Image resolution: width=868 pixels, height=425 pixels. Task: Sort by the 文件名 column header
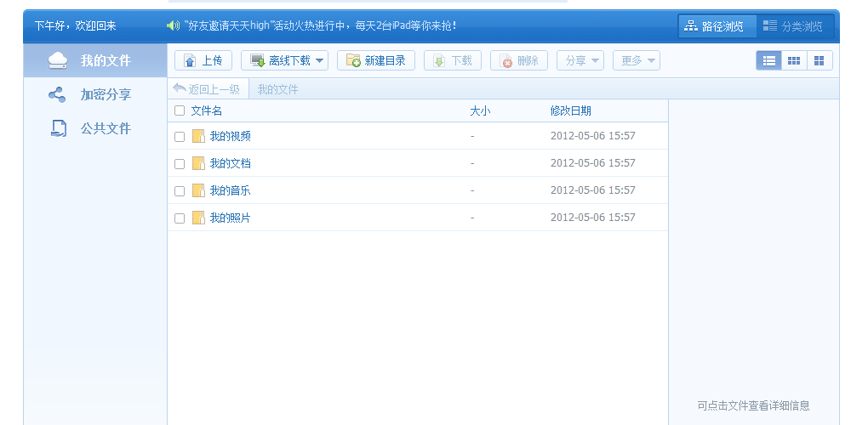[207, 110]
